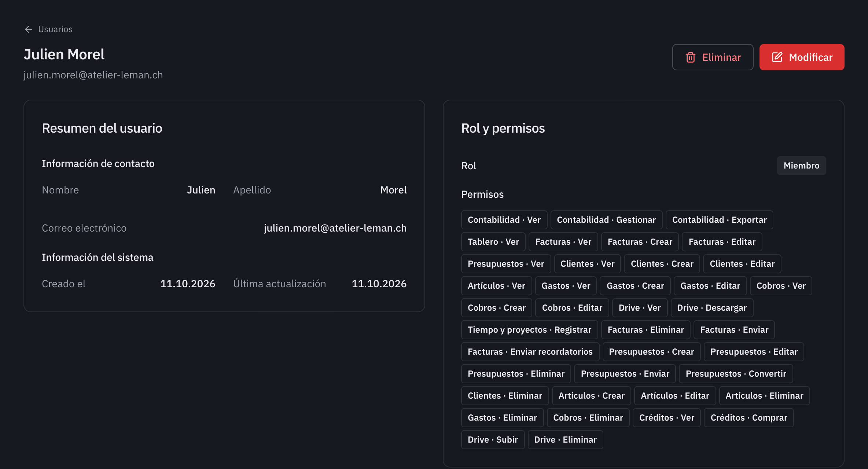Click the Clientes · Crear permission tag
The image size is (868, 469).
tap(662, 264)
